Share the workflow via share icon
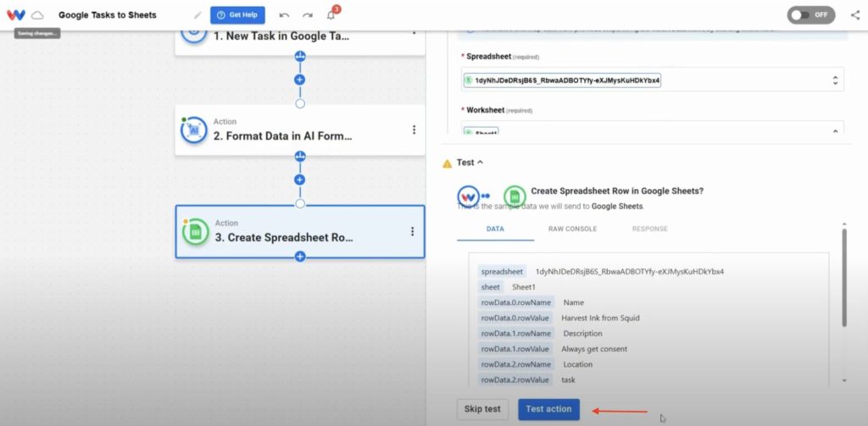The height and width of the screenshot is (426, 868). point(855,15)
